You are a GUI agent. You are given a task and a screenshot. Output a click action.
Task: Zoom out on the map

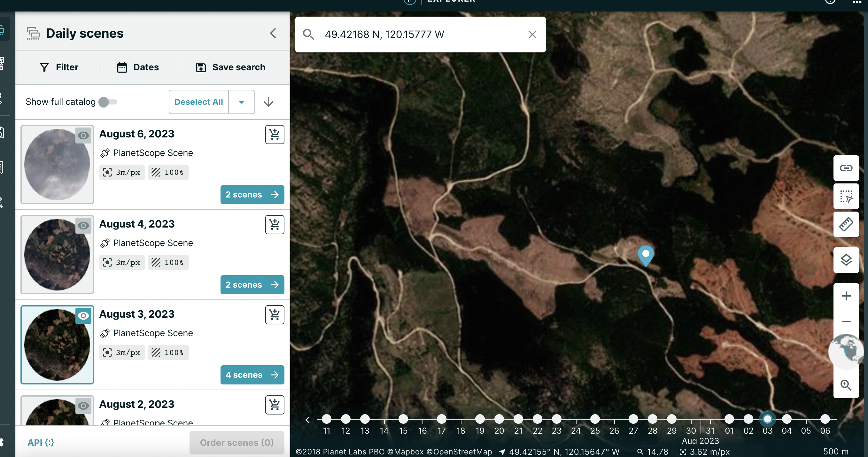click(x=846, y=321)
